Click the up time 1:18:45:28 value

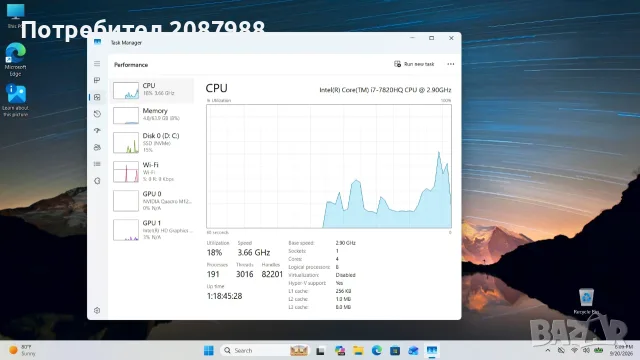pyautogui.click(x=224, y=296)
